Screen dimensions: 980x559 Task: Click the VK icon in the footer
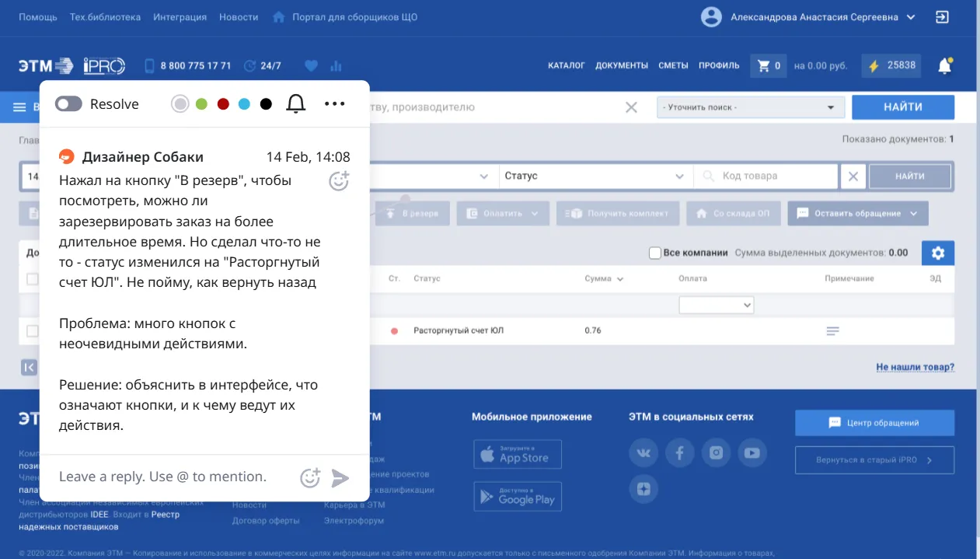(x=643, y=452)
